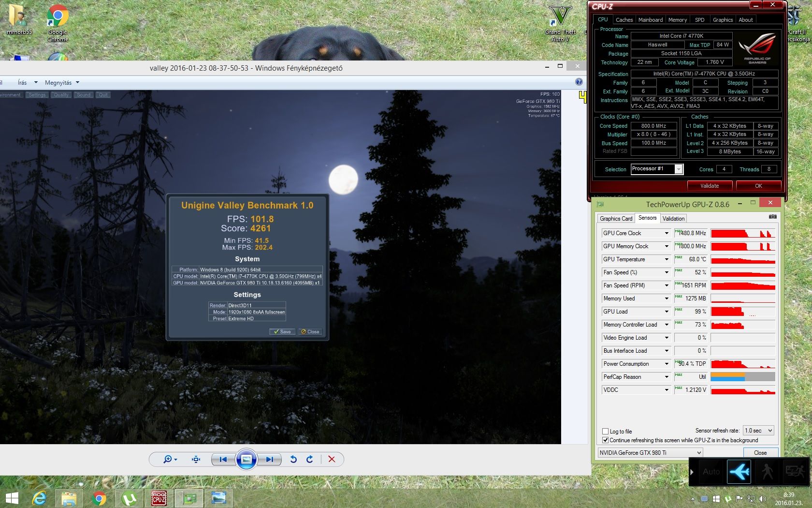Rotate the image clockwise
The height and width of the screenshot is (508, 812).
point(310,459)
